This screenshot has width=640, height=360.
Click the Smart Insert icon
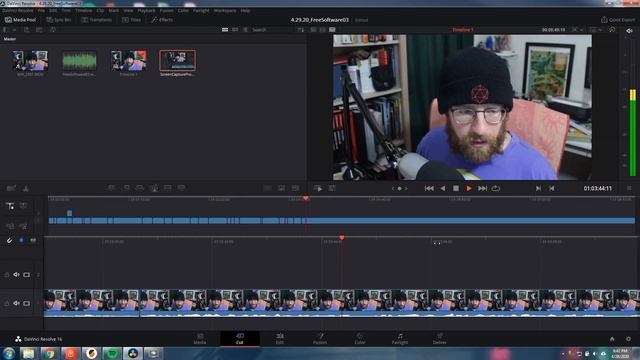click(111, 188)
